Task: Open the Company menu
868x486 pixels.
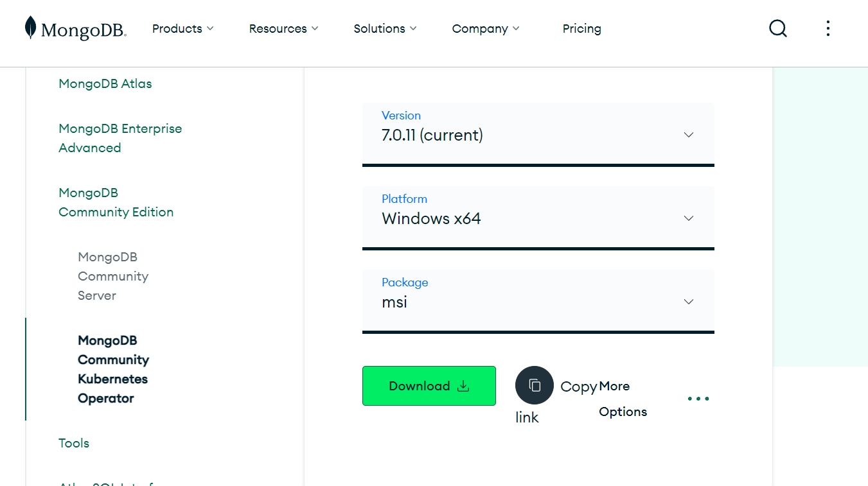Action: coord(486,29)
